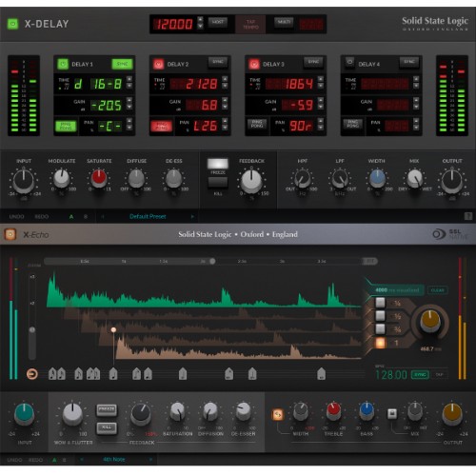Toggle Delay 1 green SYNC button
The image size is (476, 476).
pyautogui.click(x=122, y=64)
